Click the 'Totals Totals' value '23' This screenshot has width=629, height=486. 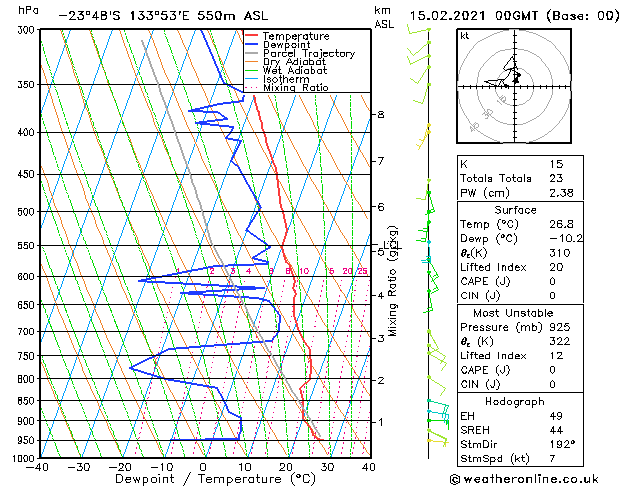[556, 178]
